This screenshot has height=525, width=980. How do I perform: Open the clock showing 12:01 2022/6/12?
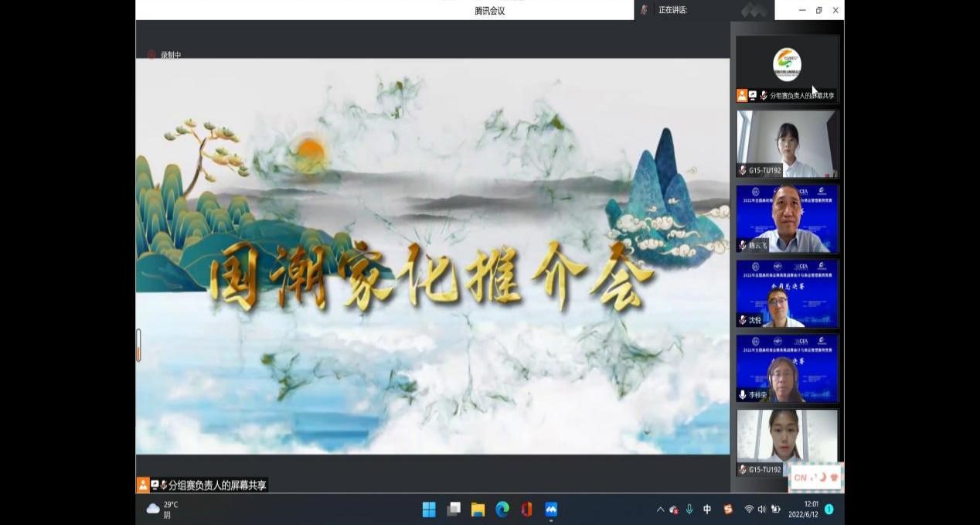tap(803, 510)
